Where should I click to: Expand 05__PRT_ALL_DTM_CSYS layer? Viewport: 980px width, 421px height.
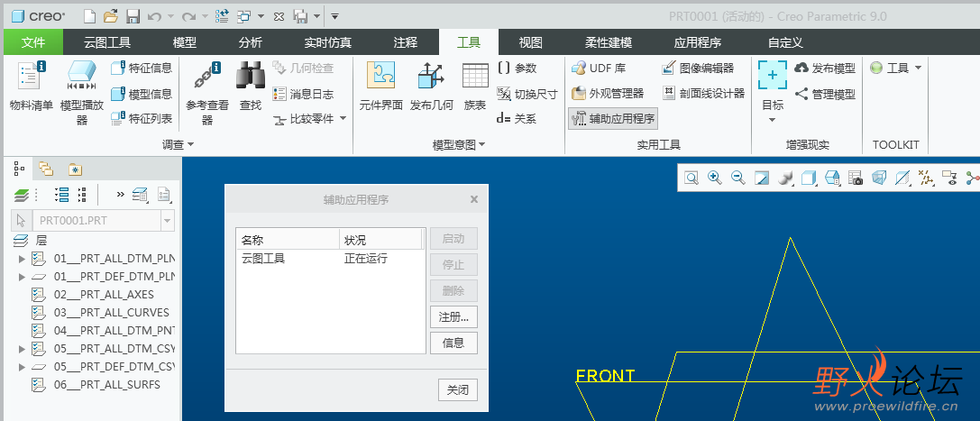coord(22,349)
